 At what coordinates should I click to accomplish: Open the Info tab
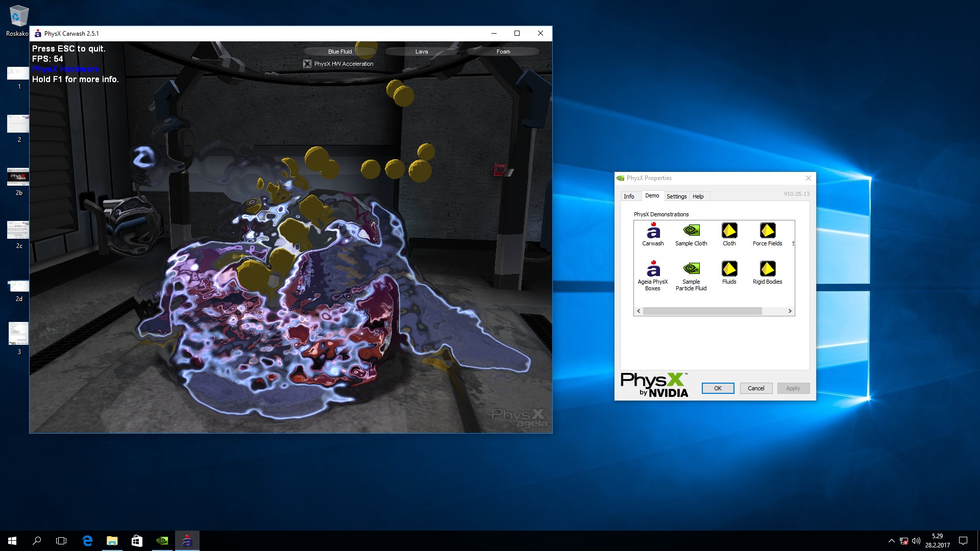pyautogui.click(x=629, y=196)
